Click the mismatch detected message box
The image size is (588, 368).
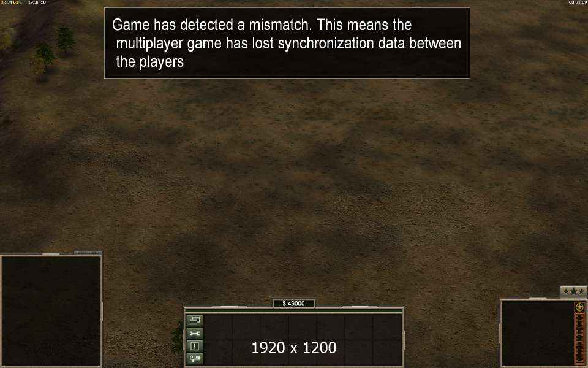click(287, 43)
